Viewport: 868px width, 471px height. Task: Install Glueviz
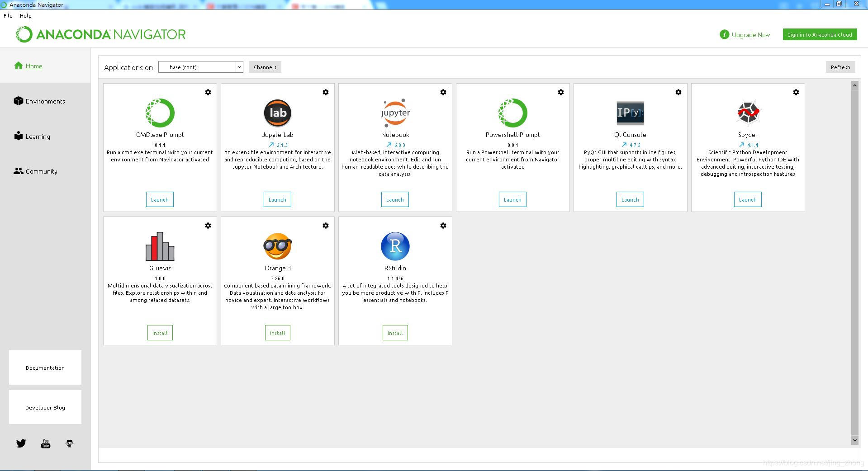(x=160, y=333)
